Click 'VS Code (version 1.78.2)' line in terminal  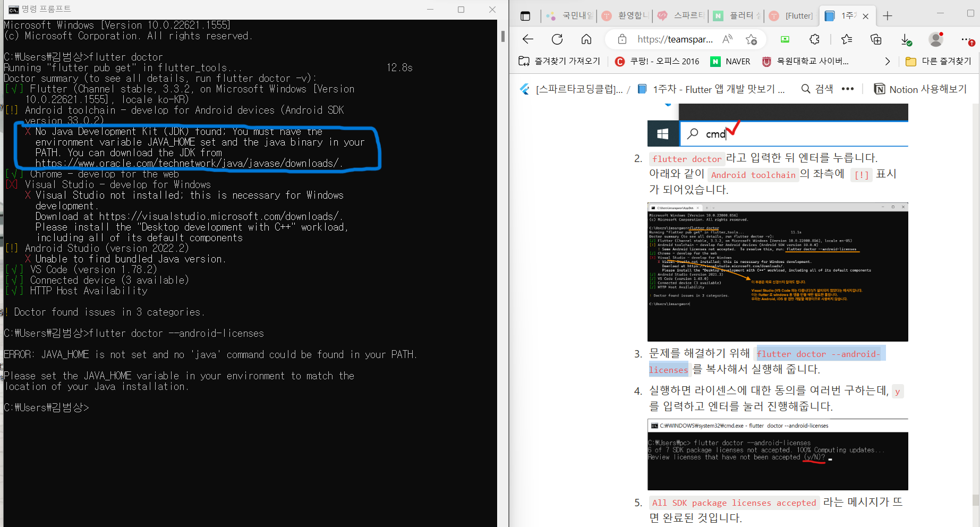pyautogui.click(x=93, y=269)
